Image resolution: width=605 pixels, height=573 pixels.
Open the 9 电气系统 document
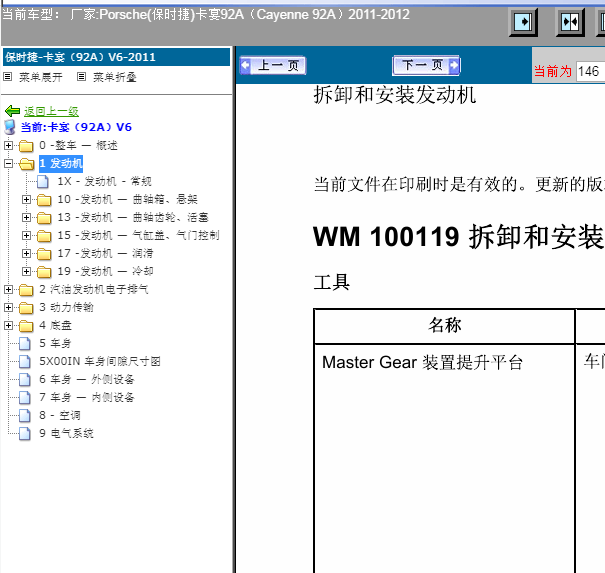[x=66, y=434]
